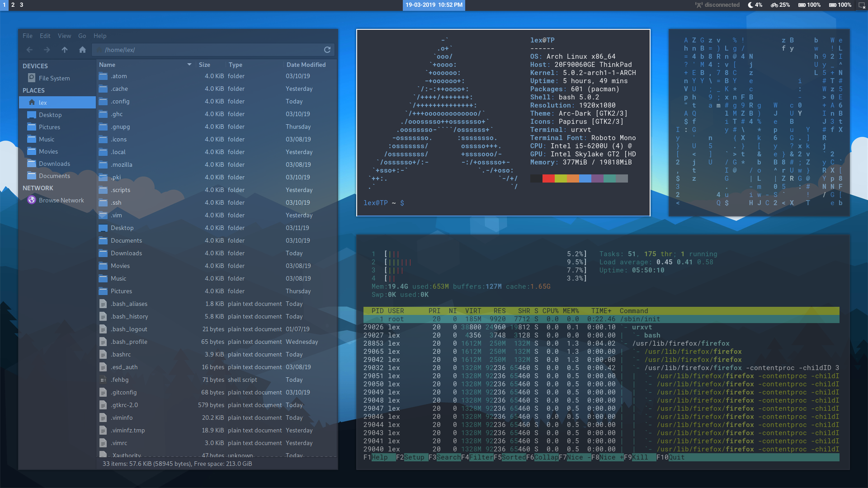
Task: Open the View menu
Action: click(64, 36)
